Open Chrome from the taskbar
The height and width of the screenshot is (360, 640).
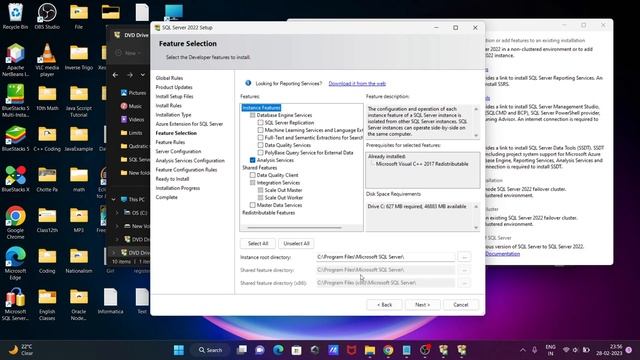tap(388, 350)
